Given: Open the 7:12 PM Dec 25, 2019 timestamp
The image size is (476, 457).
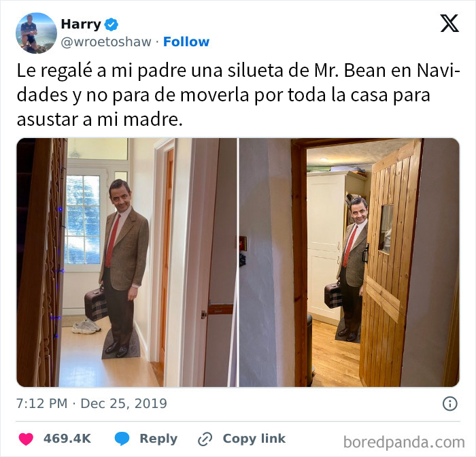Looking at the screenshot, I should click(x=91, y=403).
